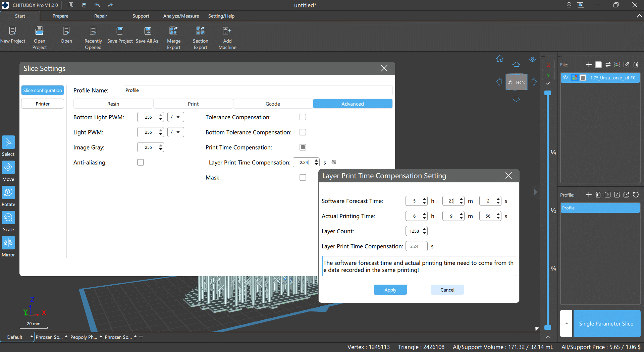Refresh profiles using sync icon
This screenshot has width=644, height=352.
point(636,194)
